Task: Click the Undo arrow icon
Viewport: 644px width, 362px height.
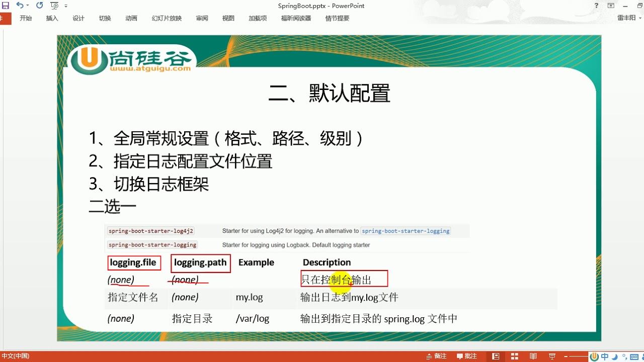Action: click(x=19, y=6)
